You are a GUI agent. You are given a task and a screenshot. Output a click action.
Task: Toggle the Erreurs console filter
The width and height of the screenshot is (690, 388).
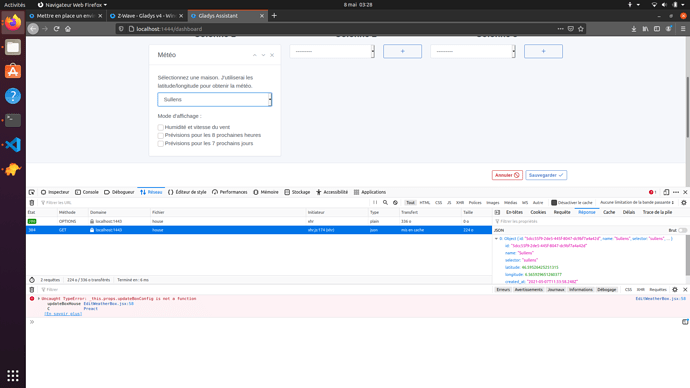[x=503, y=289]
